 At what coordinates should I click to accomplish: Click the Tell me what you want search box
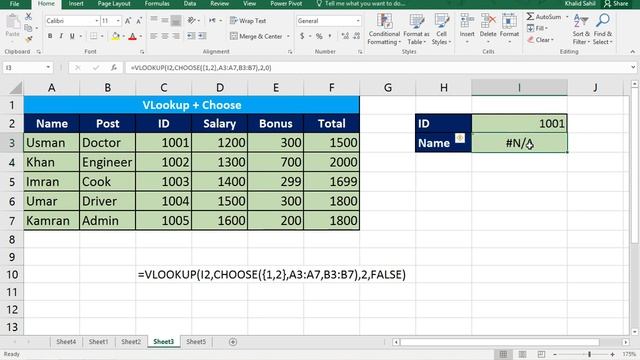coord(361,4)
